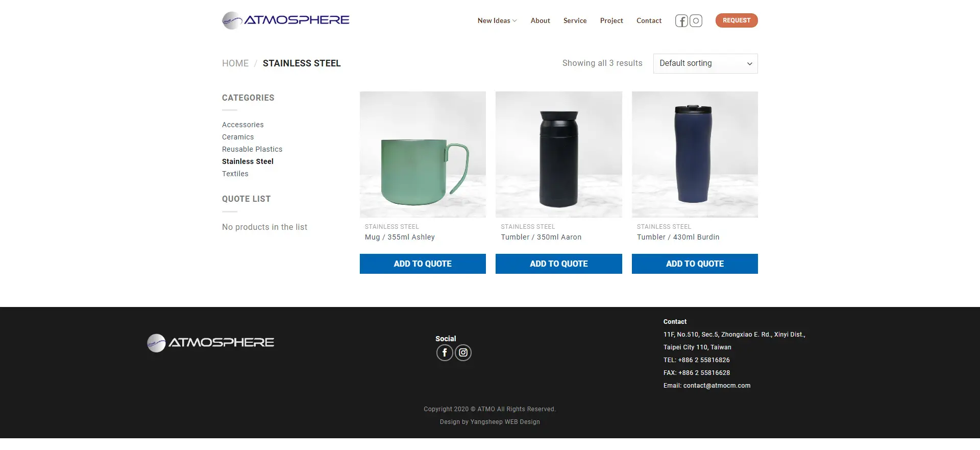Image resolution: width=980 pixels, height=450 pixels.
Task: Click the Atmosphere logo in header
Action: (286, 20)
